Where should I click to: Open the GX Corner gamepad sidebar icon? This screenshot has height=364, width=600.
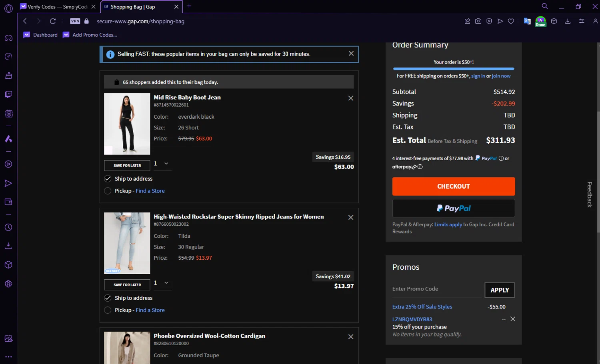tap(8, 38)
